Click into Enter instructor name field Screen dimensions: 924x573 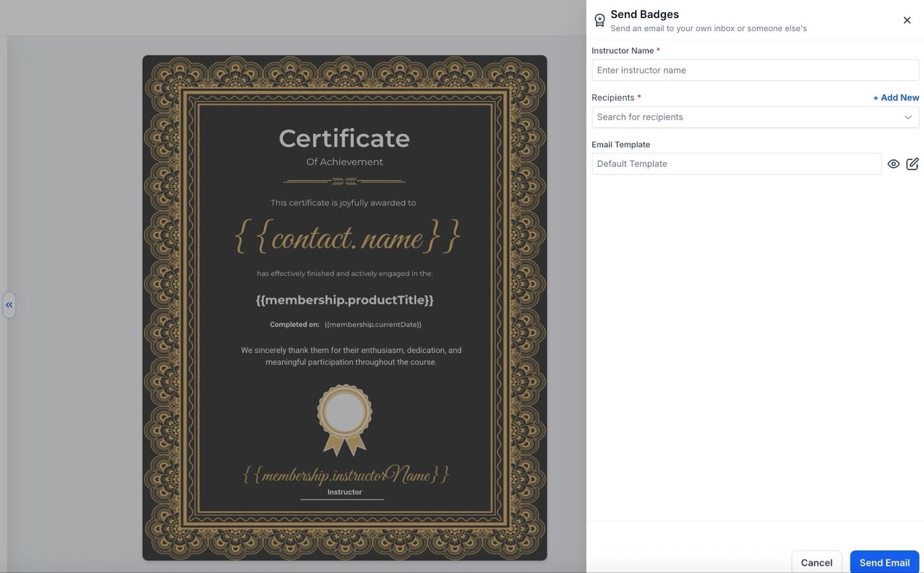pyautogui.click(x=755, y=70)
